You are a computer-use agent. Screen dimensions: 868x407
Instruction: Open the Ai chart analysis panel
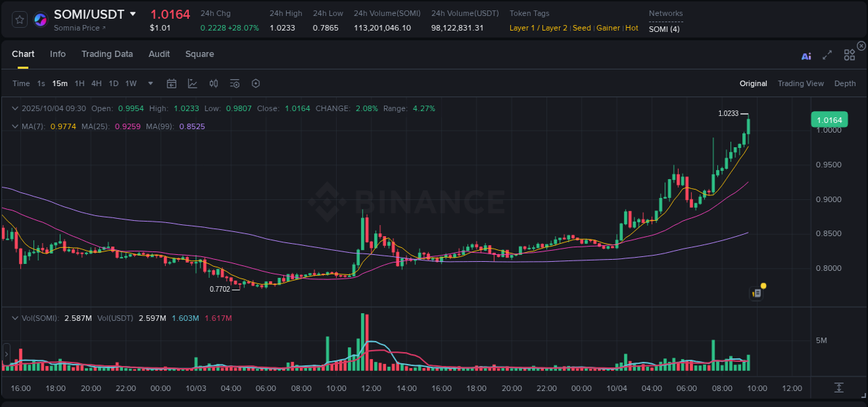[x=806, y=55]
